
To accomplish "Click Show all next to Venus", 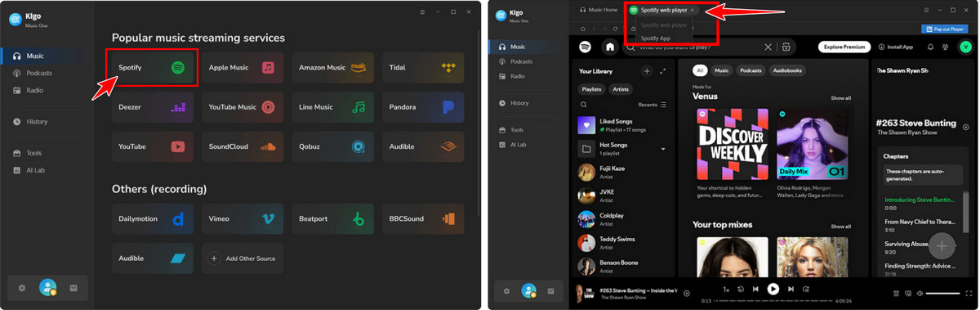I will tap(841, 98).
